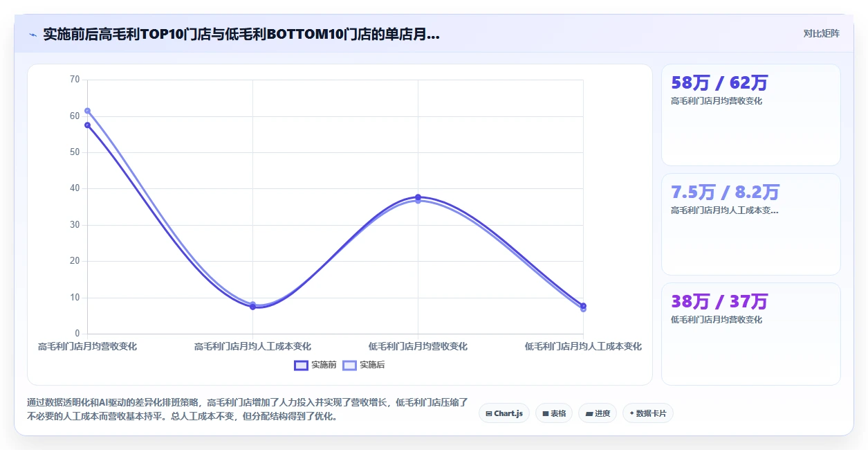Click the peak point at 低毛利门店月均营收变化
Screen dimensions: 868x450
pyautogui.click(x=418, y=197)
